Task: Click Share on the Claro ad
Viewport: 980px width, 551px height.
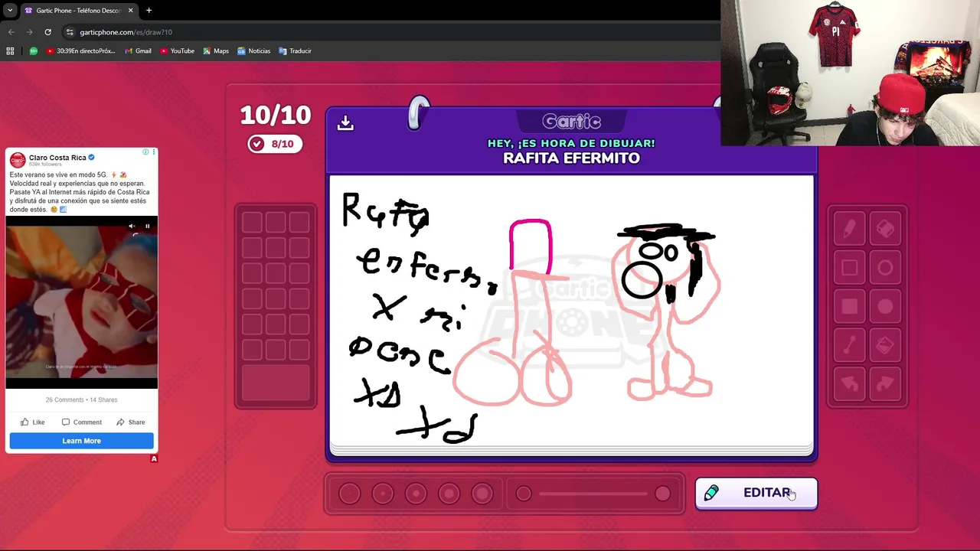Action: pos(130,422)
